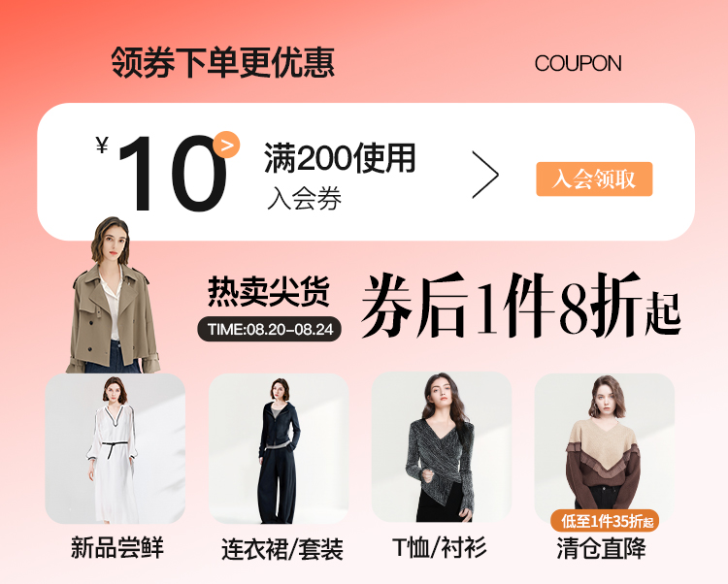Click the 领券下单更优惠 title
The width and height of the screenshot is (728, 584).
click(223, 63)
